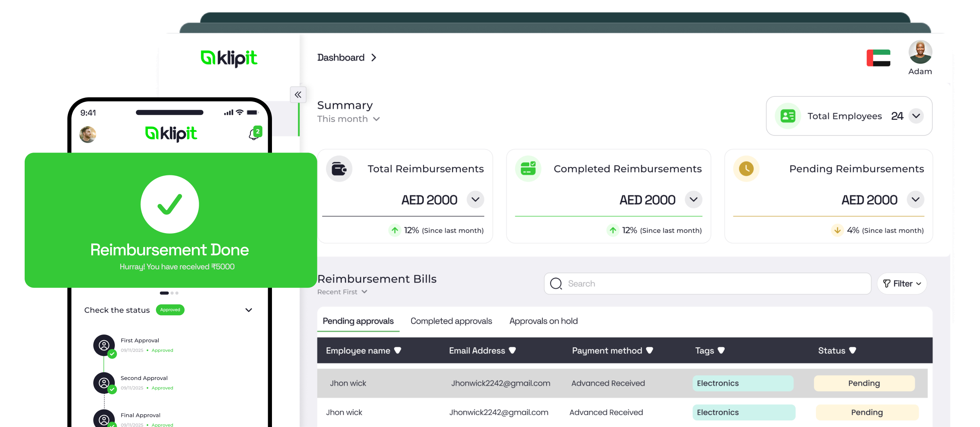Sort by Payment method column arrow
The height and width of the screenshot is (427, 980).
(x=649, y=350)
